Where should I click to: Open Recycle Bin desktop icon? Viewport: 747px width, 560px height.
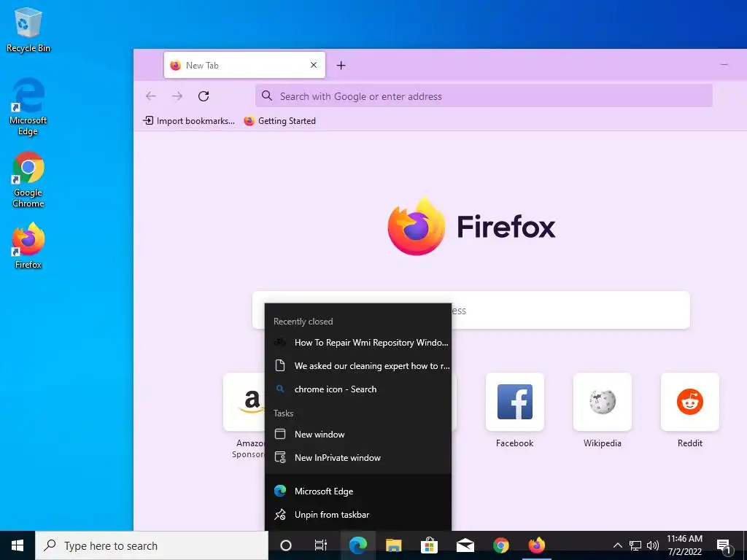click(28, 30)
